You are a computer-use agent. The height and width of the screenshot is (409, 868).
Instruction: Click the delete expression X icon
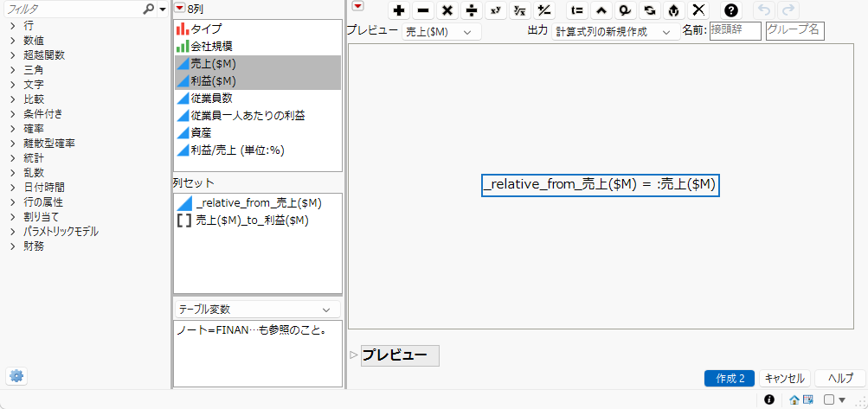[x=699, y=10]
